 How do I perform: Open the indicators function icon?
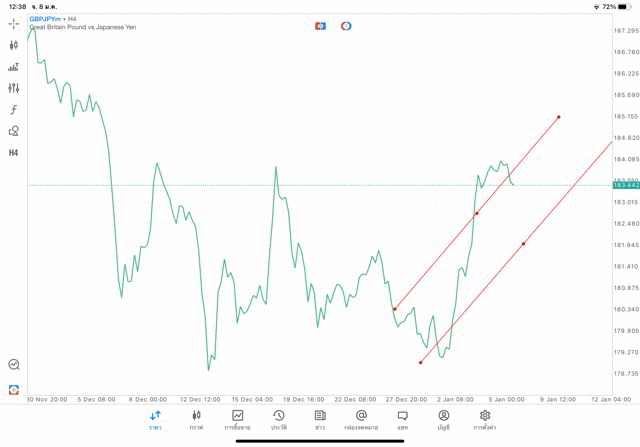[14, 110]
